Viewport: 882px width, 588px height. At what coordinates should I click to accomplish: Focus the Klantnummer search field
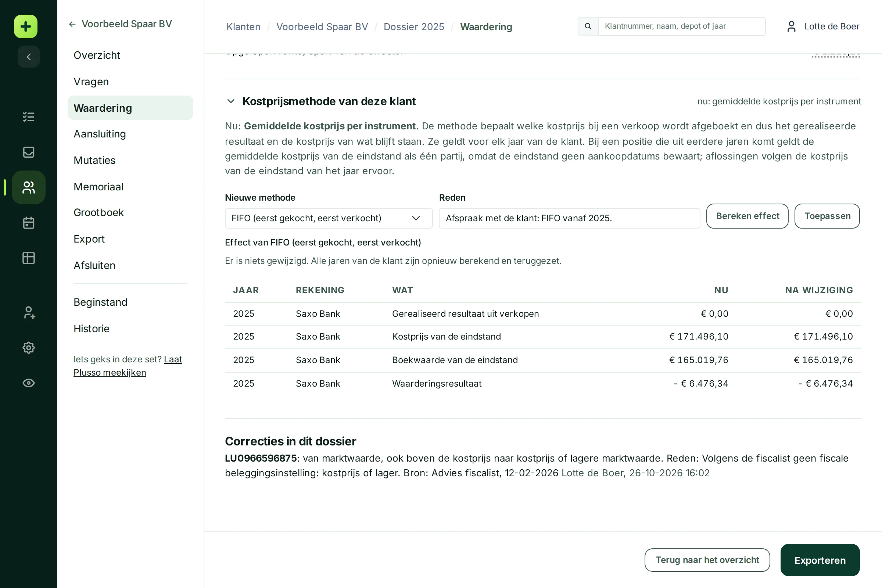point(682,26)
